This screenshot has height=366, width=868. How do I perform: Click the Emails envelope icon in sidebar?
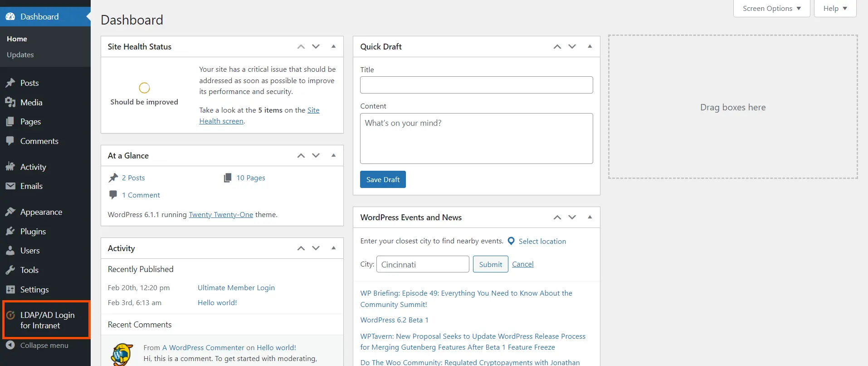tap(10, 186)
